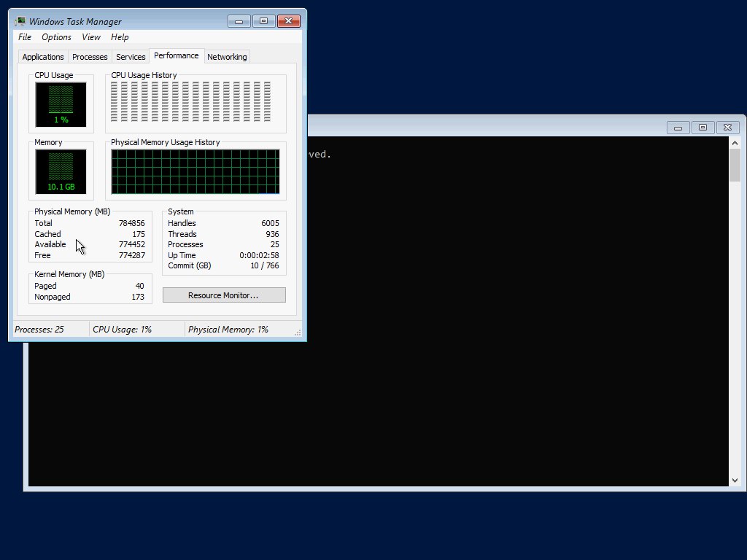Click the Threads value 936
Viewport: 747px width, 560px height.
pyautogui.click(x=273, y=234)
